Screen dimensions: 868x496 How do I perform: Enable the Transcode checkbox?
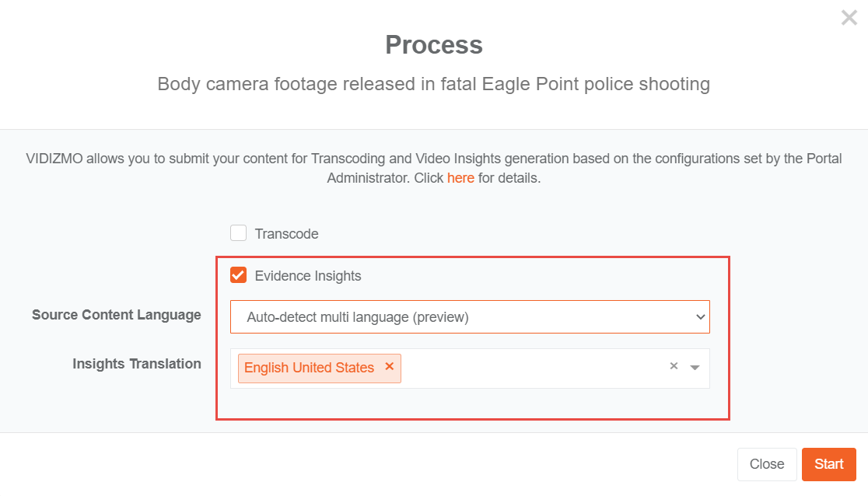click(x=239, y=233)
